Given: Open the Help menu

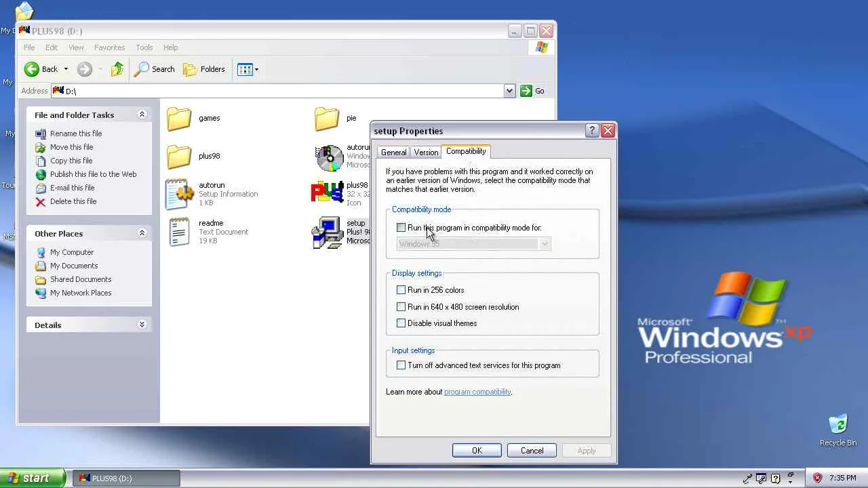Looking at the screenshot, I should click(x=170, y=47).
